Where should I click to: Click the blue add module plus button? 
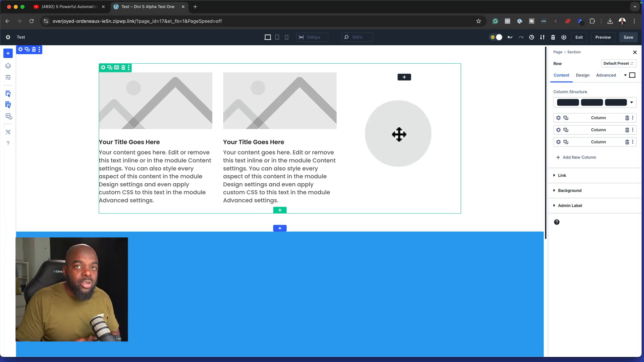(8, 53)
